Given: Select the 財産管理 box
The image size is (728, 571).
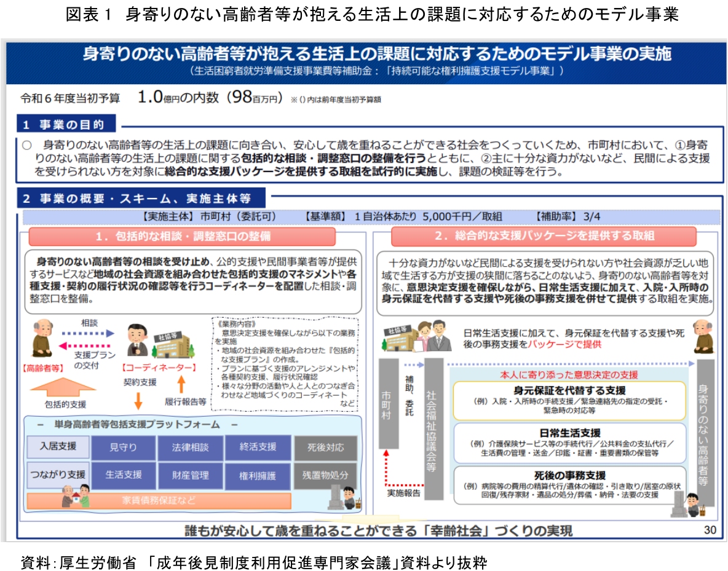Looking at the screenshot, I should [x=190, y=475].
